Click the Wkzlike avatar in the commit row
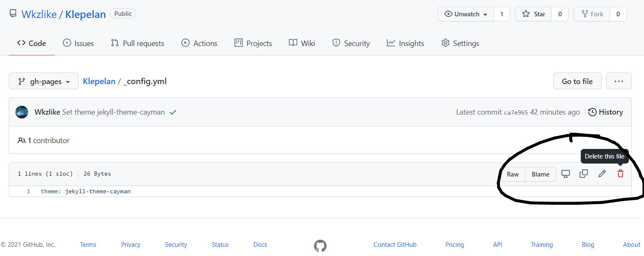The height and width of the screenshot is (256, 644). (x=22, y=112)
